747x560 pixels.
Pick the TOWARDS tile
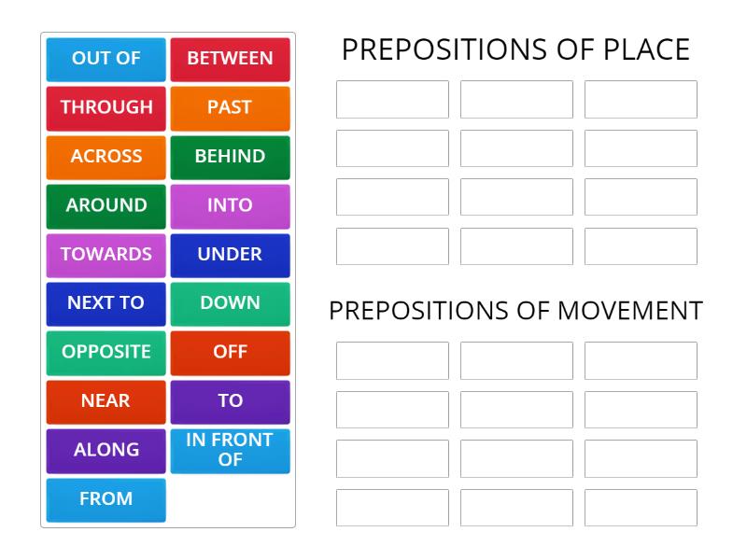coord(106,255)
